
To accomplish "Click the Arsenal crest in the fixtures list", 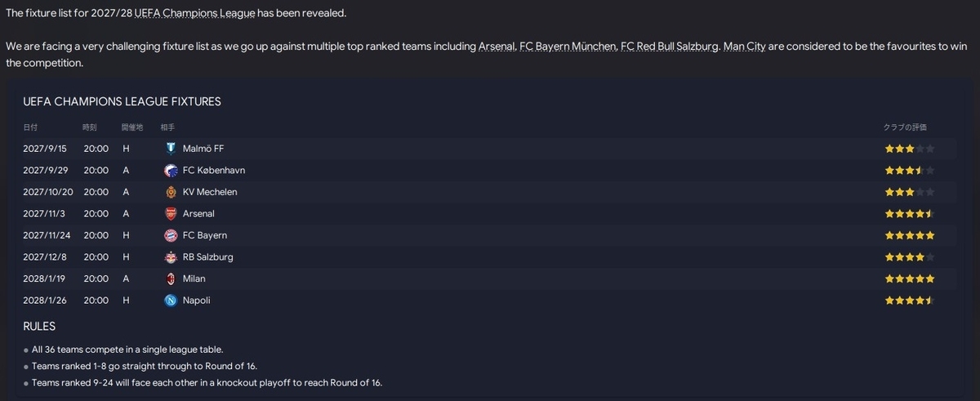I will point(170,213).
